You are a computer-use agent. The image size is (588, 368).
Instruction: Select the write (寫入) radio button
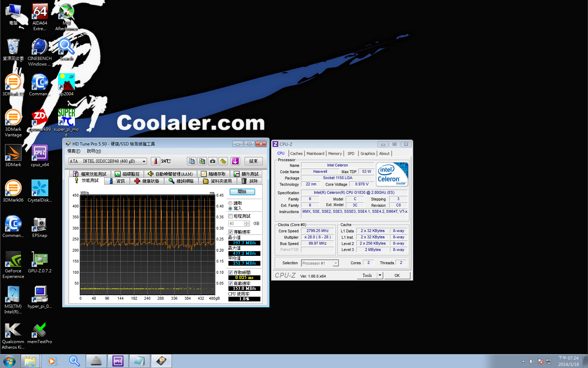click(230, 209)
